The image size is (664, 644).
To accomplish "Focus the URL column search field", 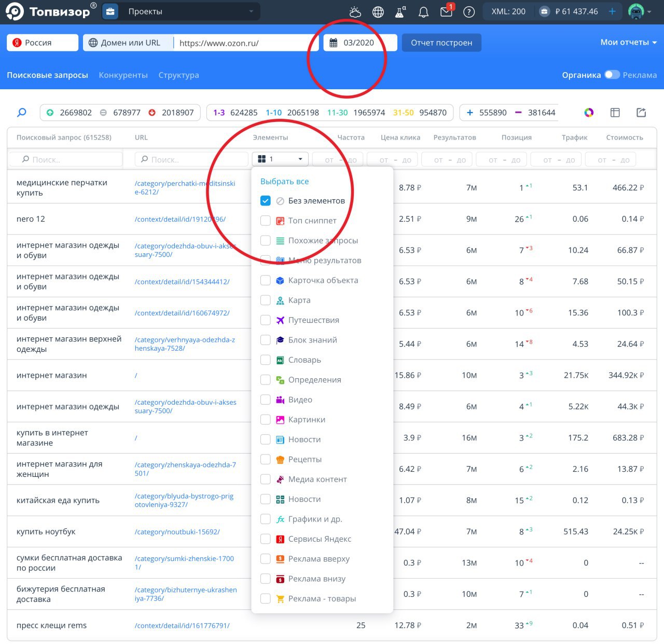I will click(x=191, y=159).
